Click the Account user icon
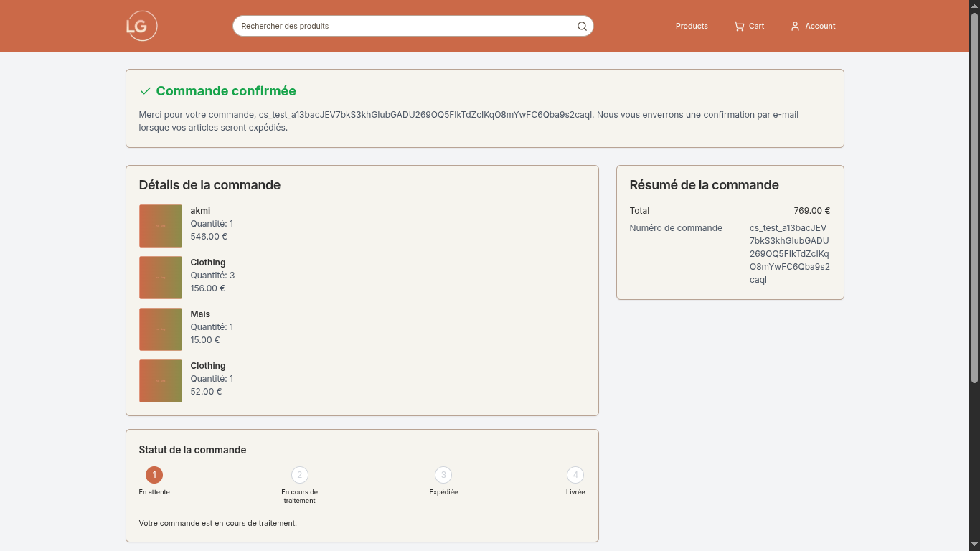This screenshot has width=980, height=551. tap(795, 26)
